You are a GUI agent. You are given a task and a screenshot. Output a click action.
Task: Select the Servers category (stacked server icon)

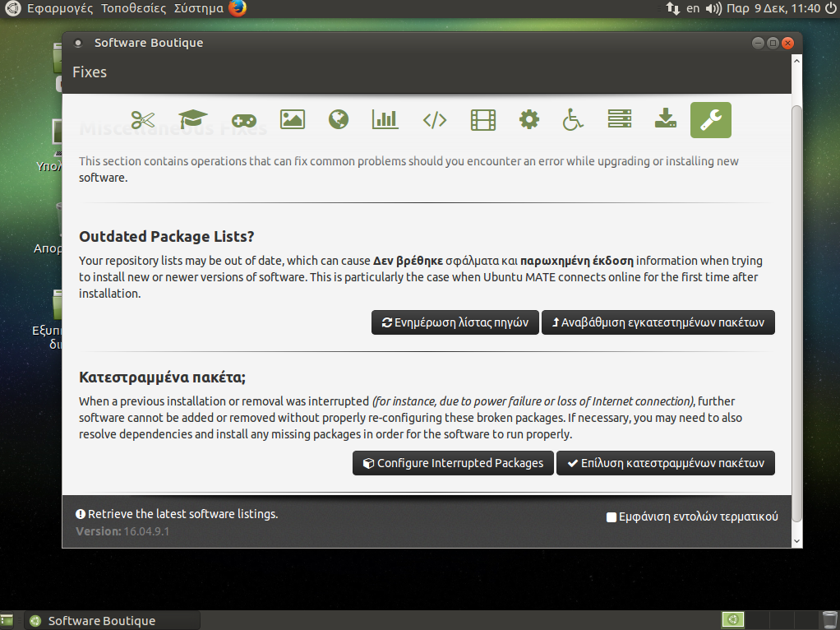click(x=620, y=120)
